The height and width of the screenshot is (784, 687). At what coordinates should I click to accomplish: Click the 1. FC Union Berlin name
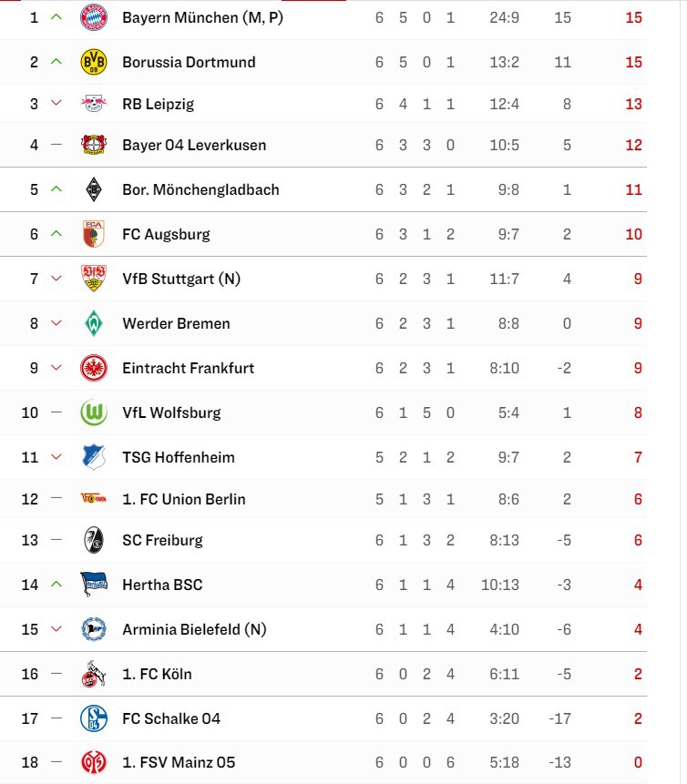[184, 499]
